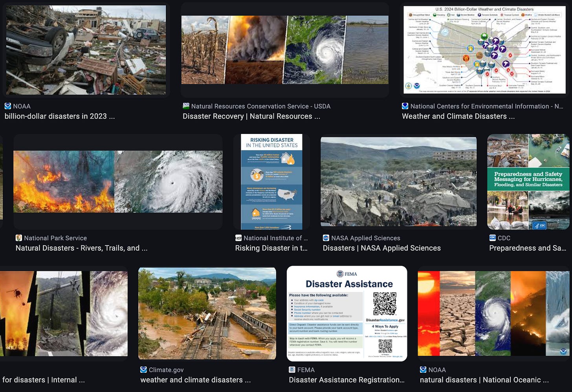Open 'natural disasters | National Oceanic' link
This screenshot has width=572, height=392.
pos(484,380)
